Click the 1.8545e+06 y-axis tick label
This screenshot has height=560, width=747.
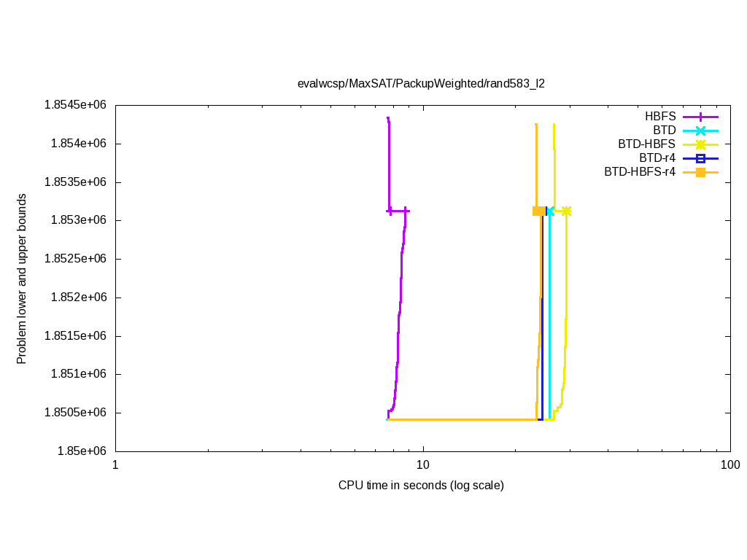pyautogui.click(x=75, y=105)
